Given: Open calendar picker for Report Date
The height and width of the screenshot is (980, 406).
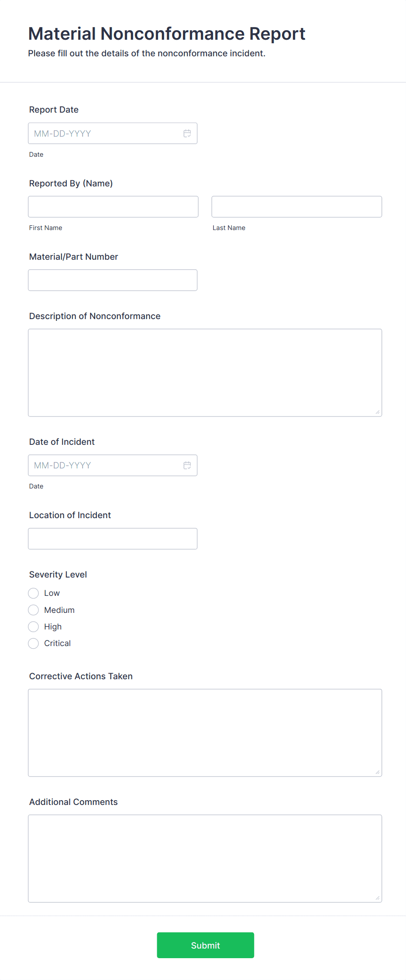Looking at the screenshot, I should (x=187, y=134).
